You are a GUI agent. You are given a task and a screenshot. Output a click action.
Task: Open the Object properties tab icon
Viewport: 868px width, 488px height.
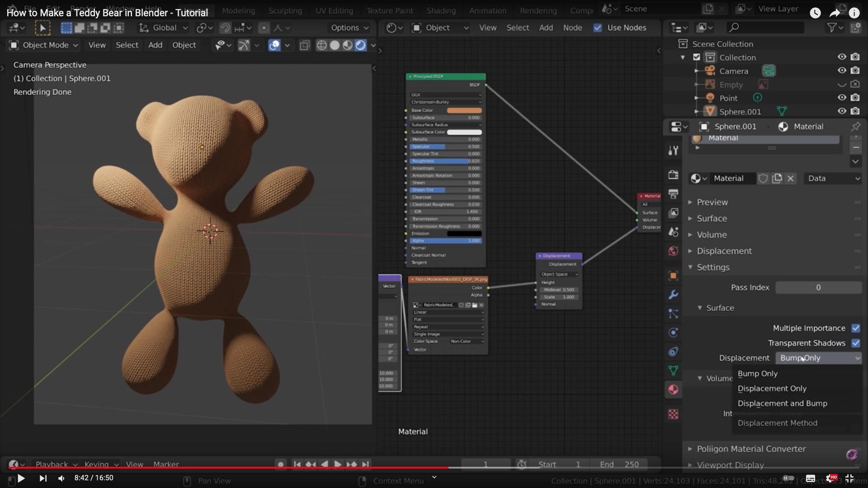click(673, 276)
